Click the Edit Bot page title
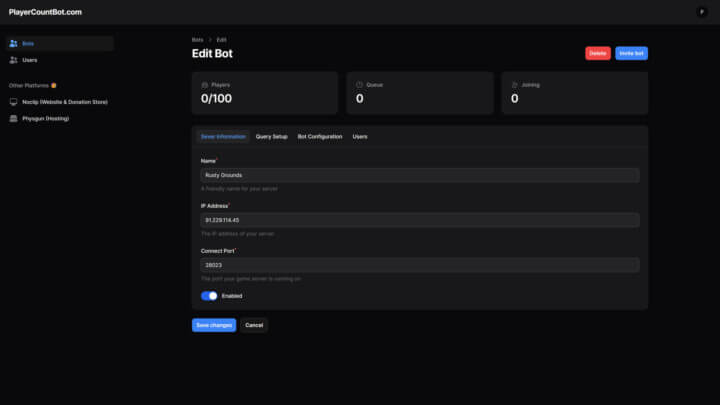720x405 pixels. [x=212, y=53]
